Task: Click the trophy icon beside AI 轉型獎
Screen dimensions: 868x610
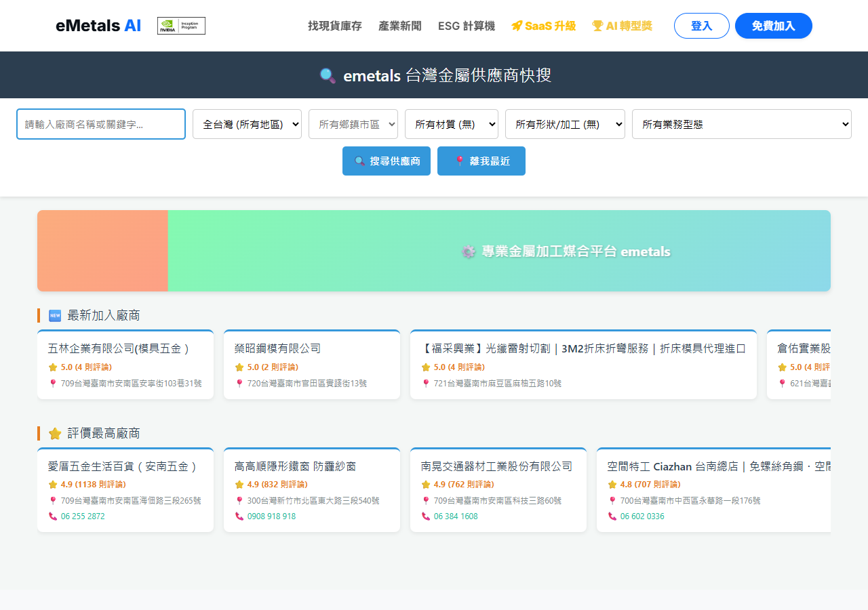Action: pyautogui.click(x=597, y=26)
